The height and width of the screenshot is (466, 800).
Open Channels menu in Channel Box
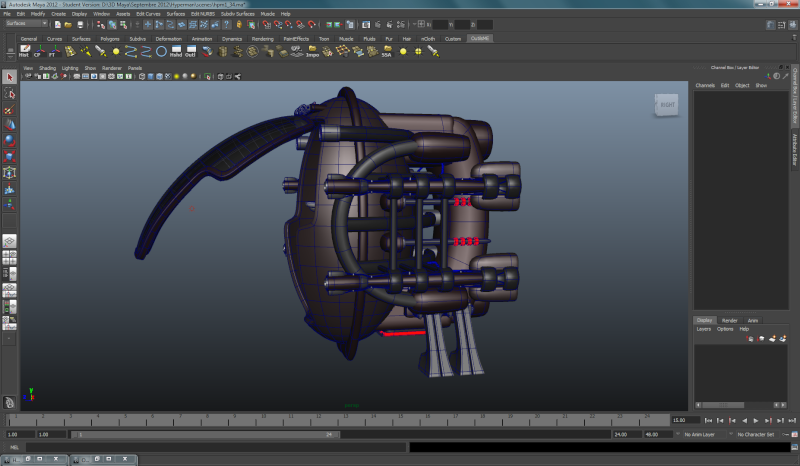click(705, 85)
